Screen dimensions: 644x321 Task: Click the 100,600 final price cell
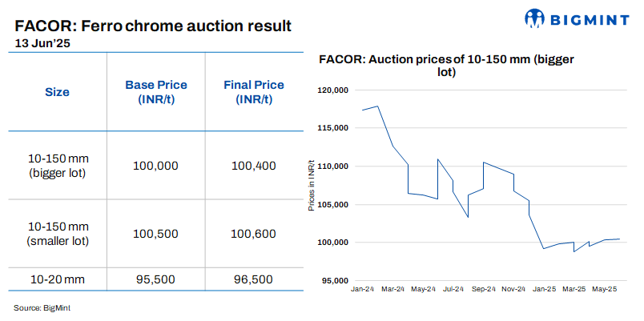click(x=253, y=234)
